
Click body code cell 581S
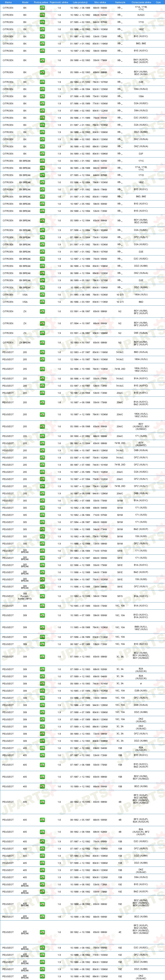click(x=120, y=597)
